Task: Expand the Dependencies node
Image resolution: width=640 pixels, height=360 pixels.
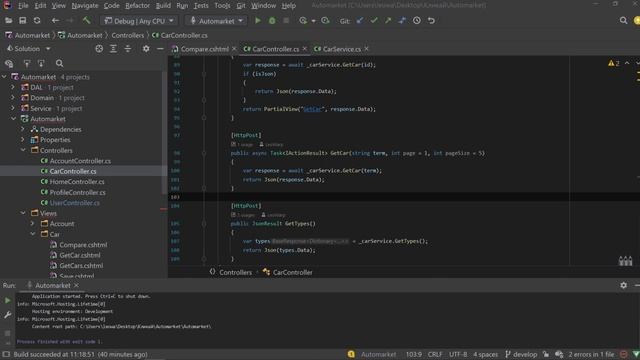Action: (x=23, y=129)
